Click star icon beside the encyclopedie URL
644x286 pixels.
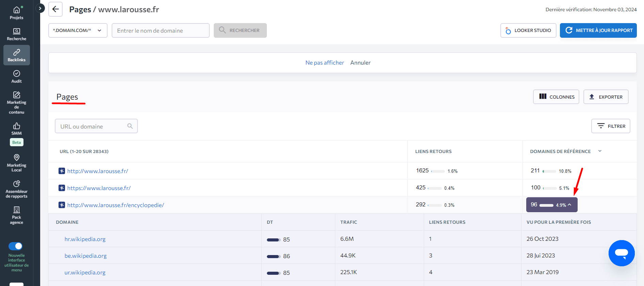point(62,205)
